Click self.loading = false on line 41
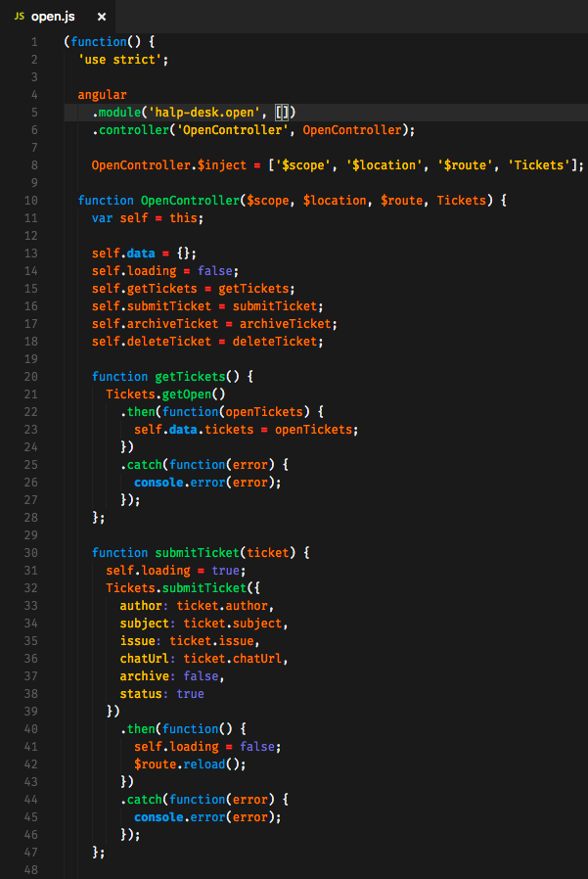 click(207, 747)
